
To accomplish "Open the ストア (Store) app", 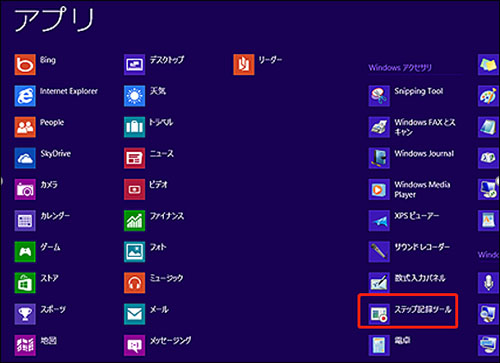I will pos(25,283).
